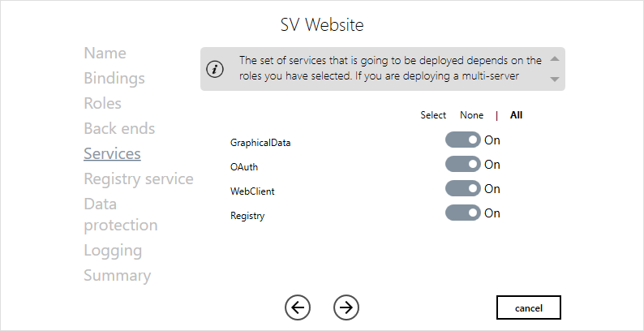Turn off the WebClient service switch
This screenshot has height=331, width=644.
pyautogui.click(x=462, y=189)
